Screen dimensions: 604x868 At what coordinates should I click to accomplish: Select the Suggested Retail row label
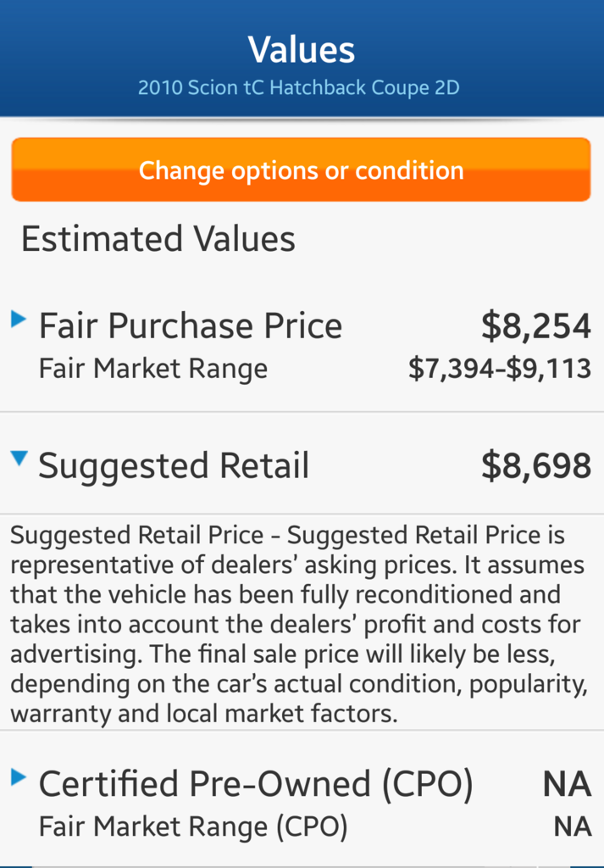(174, 466)
